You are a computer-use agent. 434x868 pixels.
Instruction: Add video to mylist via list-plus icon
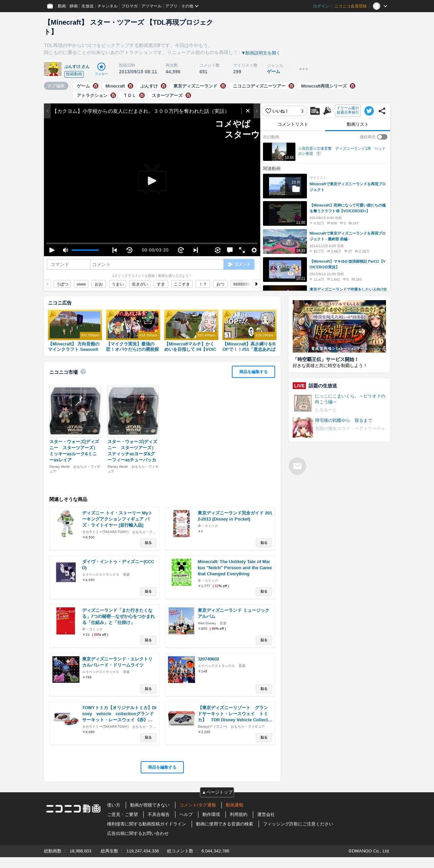tap(315, 111)
